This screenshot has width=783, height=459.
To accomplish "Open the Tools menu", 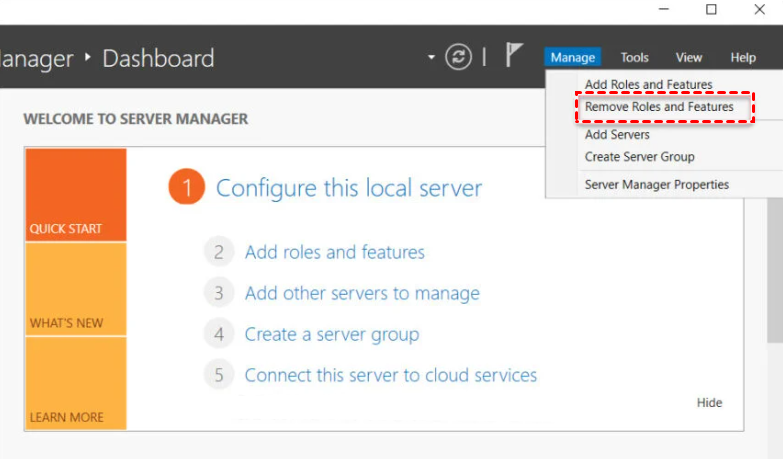I will (634, 58).
